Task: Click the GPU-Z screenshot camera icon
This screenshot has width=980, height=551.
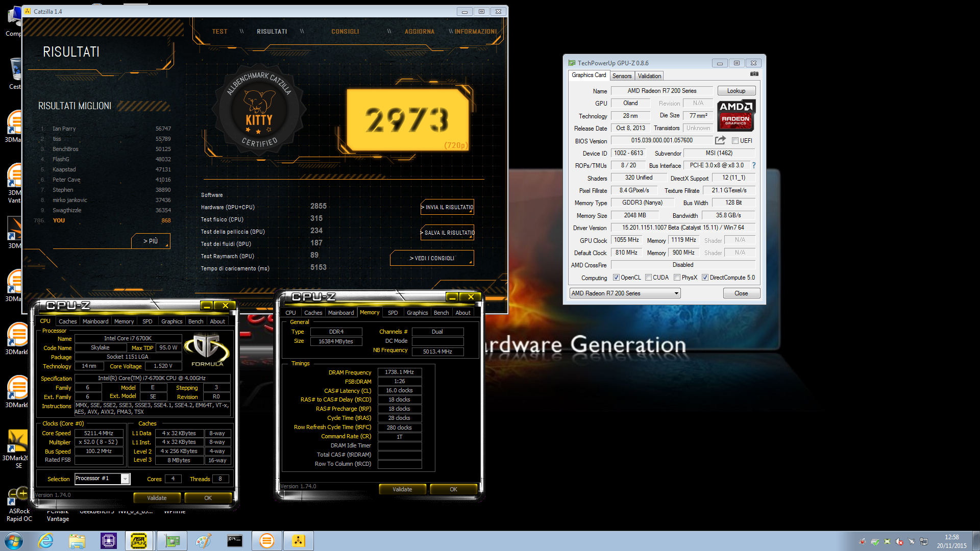Action: pyautogui.click(x=754, y=74)
